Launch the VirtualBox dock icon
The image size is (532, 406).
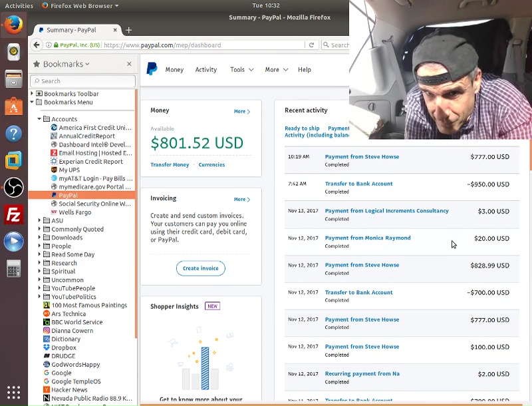pos(13,160)
